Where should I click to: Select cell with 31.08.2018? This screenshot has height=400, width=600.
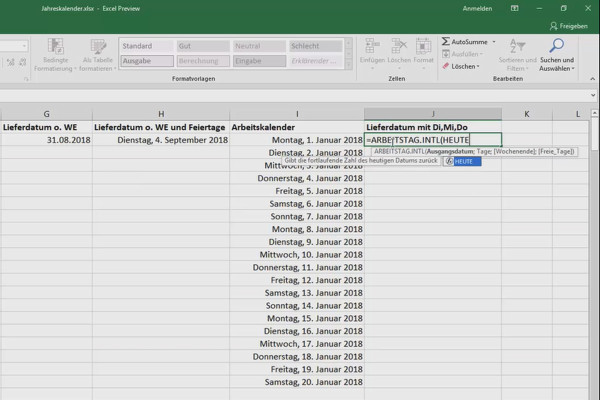(x=46, y=140)
